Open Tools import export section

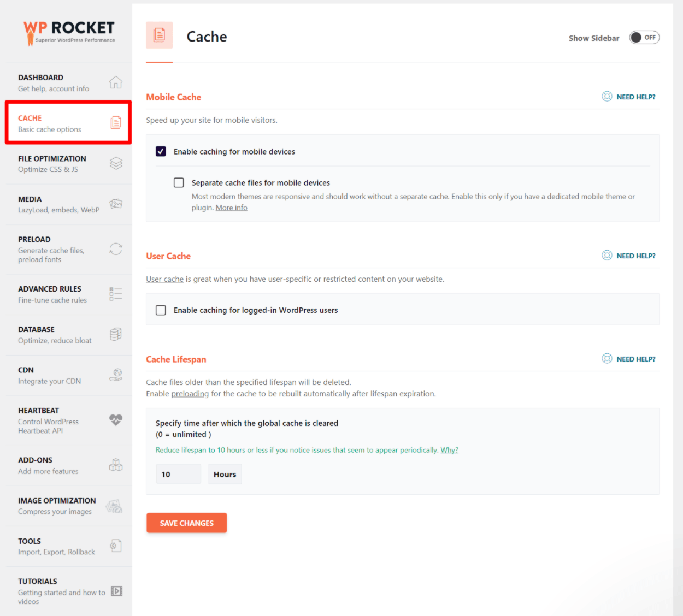pos(69,546)
